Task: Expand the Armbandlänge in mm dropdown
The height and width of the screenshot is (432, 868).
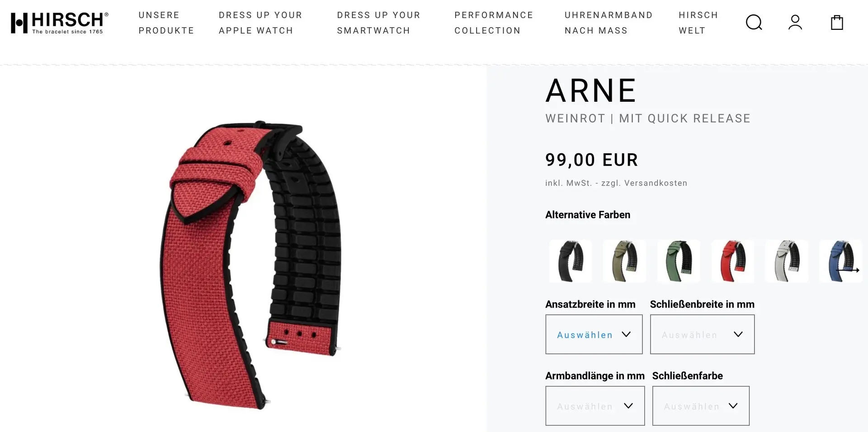Action: (595, 406)
